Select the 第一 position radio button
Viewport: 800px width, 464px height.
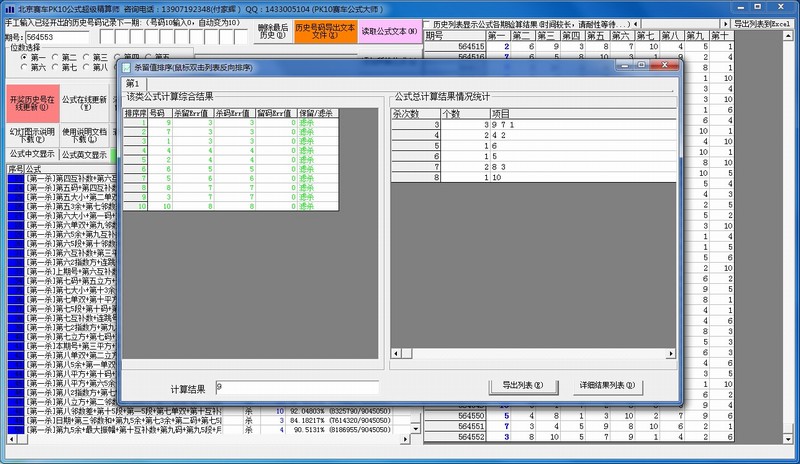[x=24, y=57]
